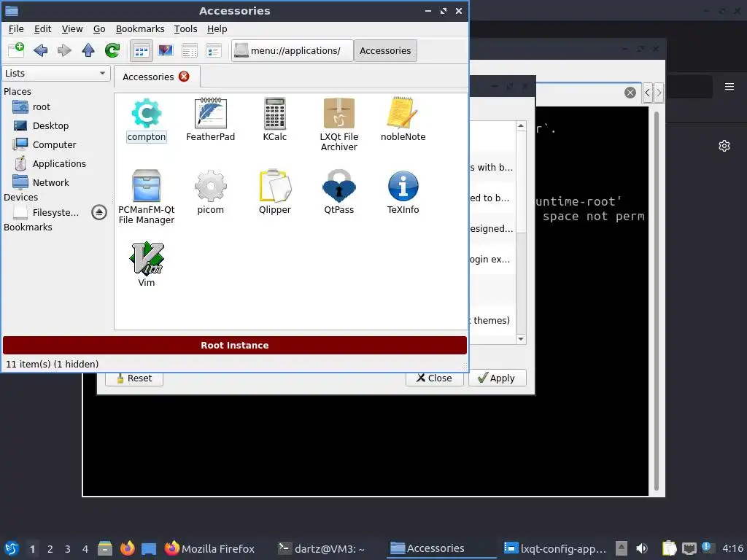Viewport: 747px width, 560px height.
Task: Click the settings gear in background window
Action: tap(724, 146)
